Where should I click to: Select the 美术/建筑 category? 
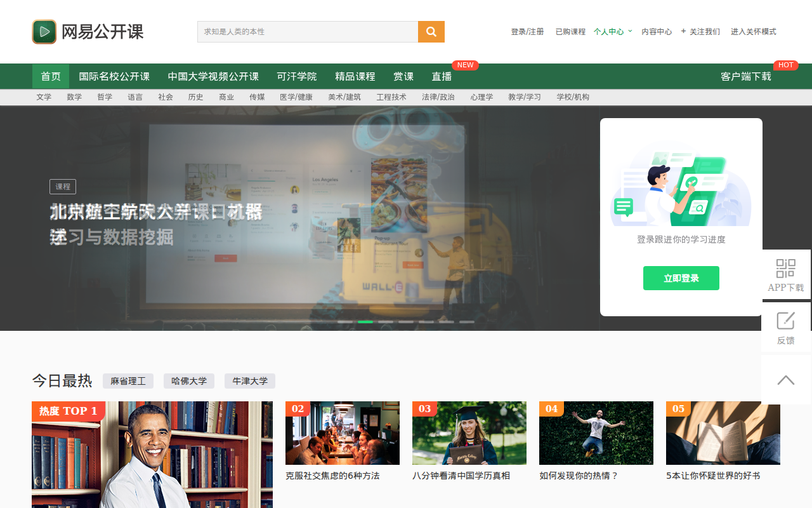344,97
